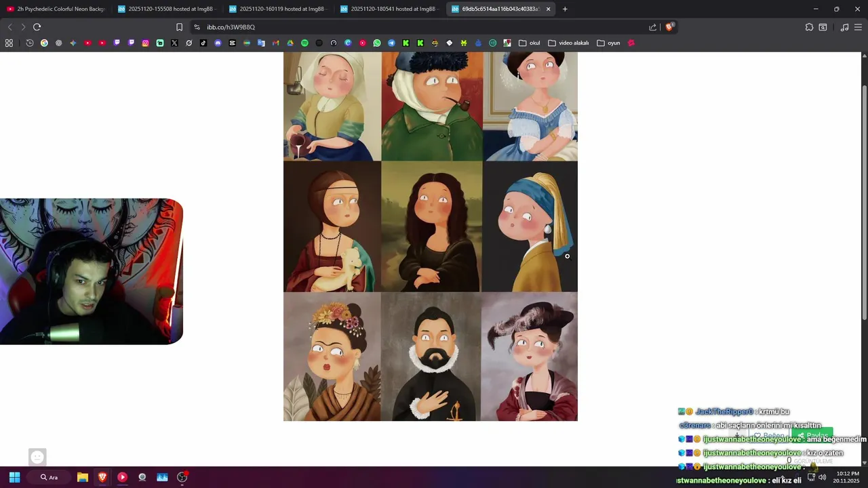Bookmark this page icon

point(179,27)
